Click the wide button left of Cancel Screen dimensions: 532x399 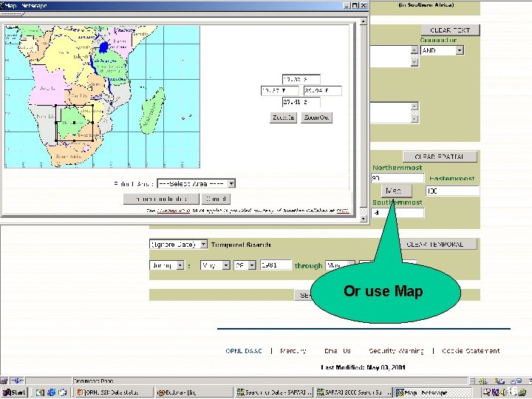click(x=161, y=199)
